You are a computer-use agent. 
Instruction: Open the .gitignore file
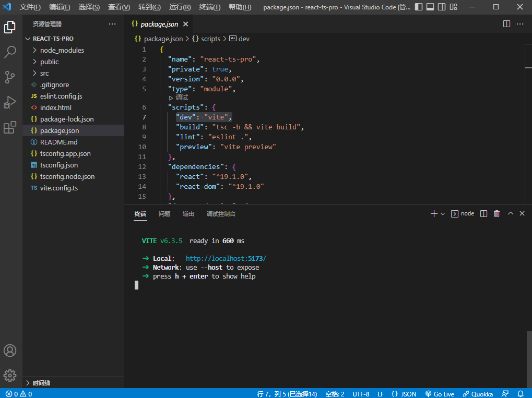coord(73,85)
